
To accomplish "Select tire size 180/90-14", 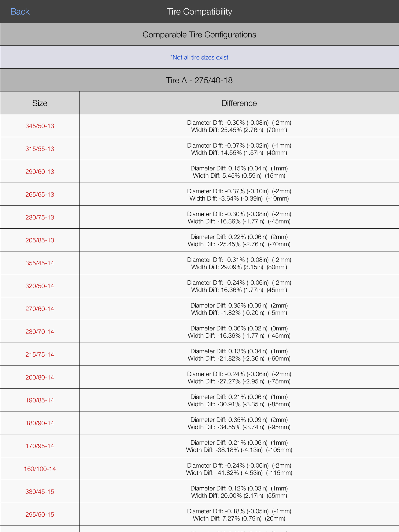I will 40,423.
